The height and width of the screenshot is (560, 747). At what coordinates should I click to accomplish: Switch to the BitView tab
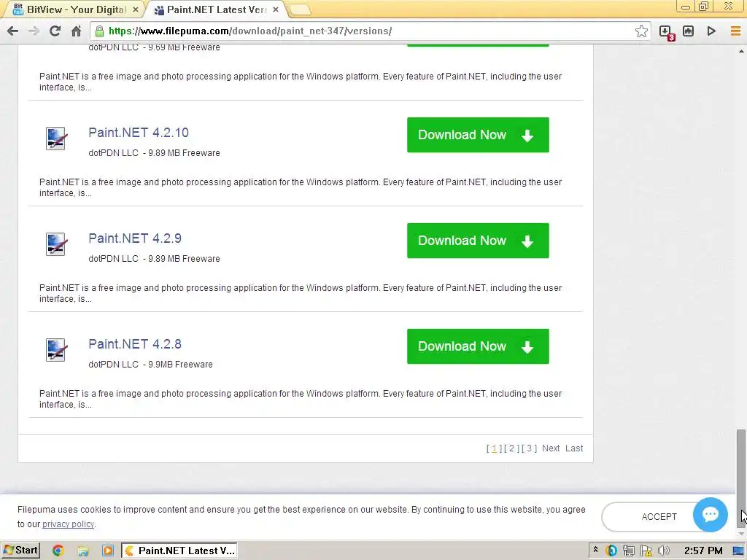coord(75,9)
